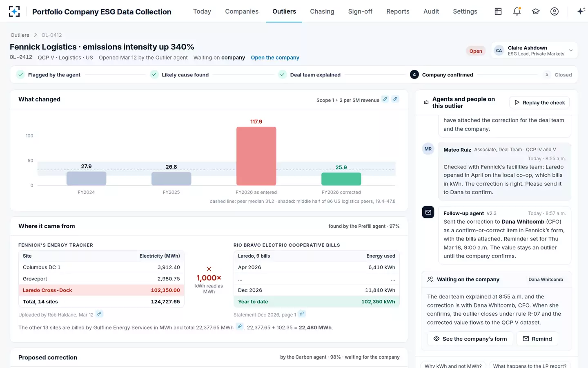Click the red FY2026 as entered bar
588x368 pixels.
click(x=256, y=156)
